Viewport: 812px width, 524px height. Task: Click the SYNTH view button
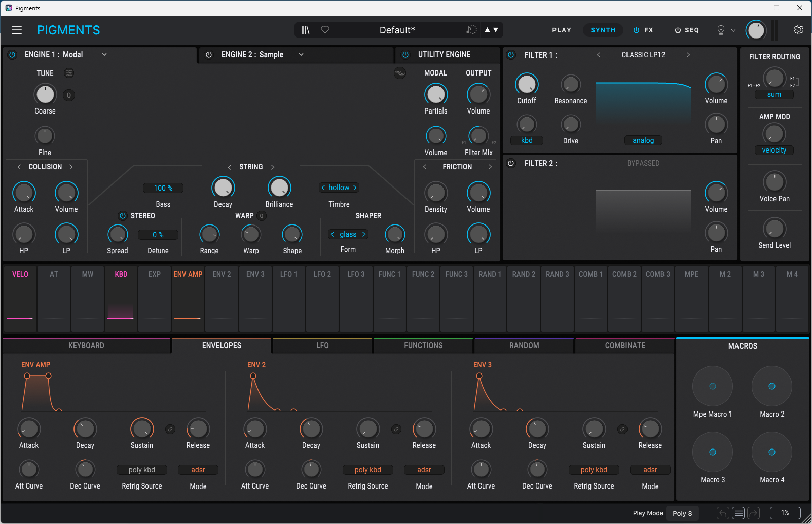coord(603,30)
